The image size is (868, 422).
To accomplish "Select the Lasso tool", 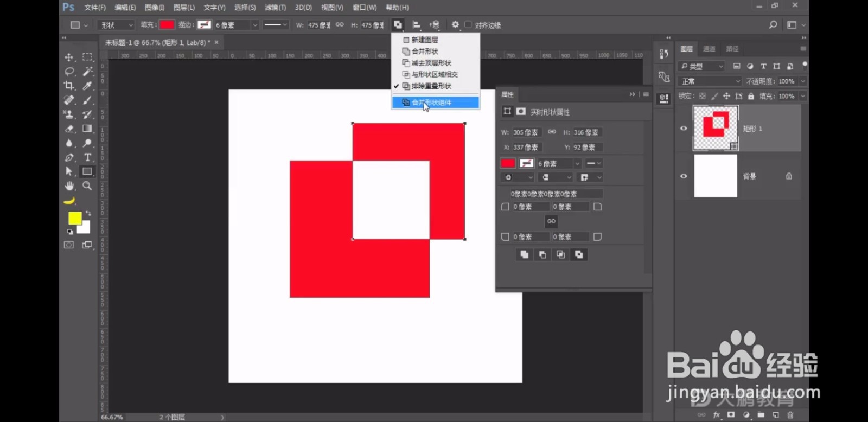I will coord(69,72).
